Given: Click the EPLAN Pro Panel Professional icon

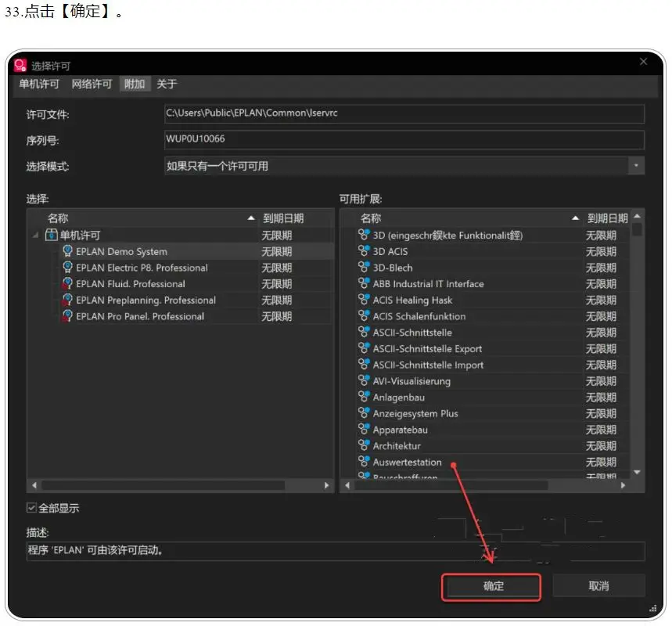Looking at the screenshot, I should pyautogui.click(x=67, y=317).
